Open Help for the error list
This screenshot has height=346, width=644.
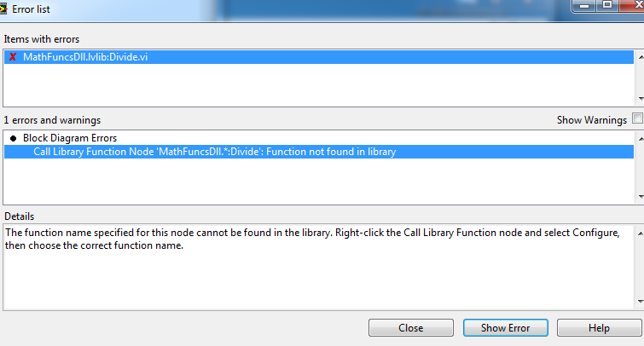point(599,328)
